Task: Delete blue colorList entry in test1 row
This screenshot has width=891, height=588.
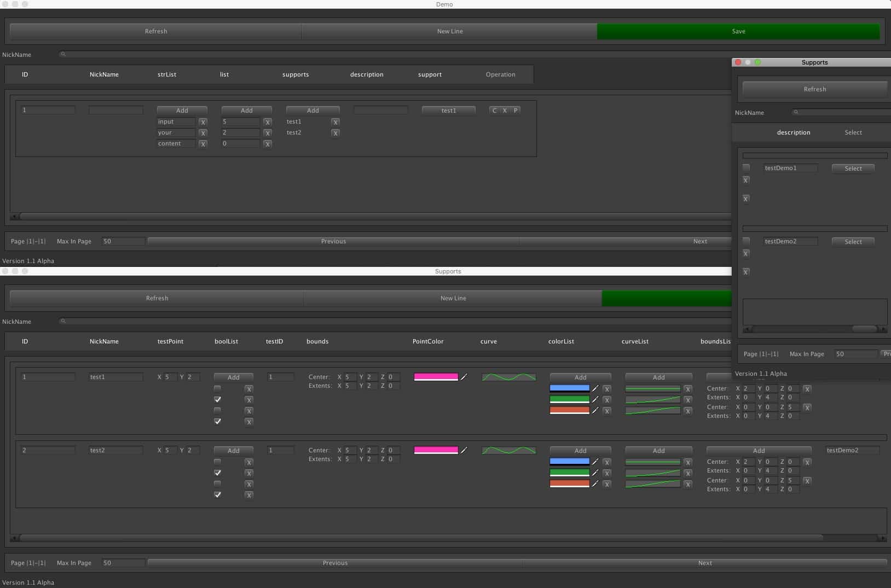Action: 607,389
